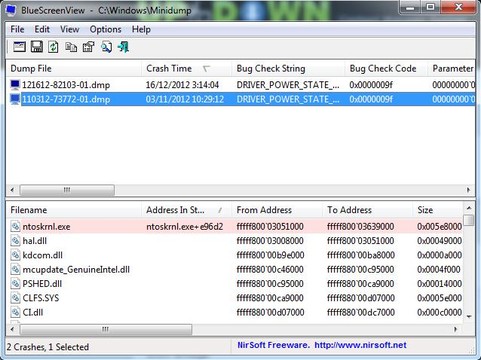Sort by Crash Time column header

coord(187,69)
